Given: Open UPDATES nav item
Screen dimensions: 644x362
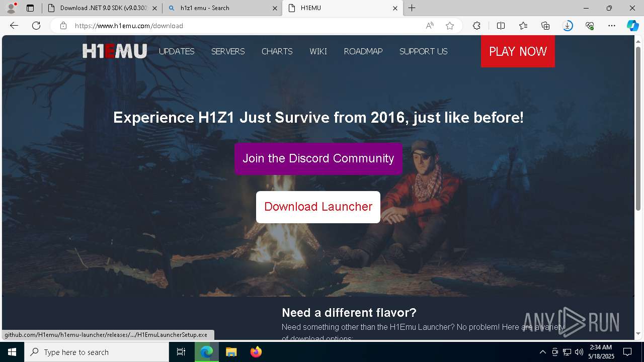Looking at the screenshot, I should point(177,51).
